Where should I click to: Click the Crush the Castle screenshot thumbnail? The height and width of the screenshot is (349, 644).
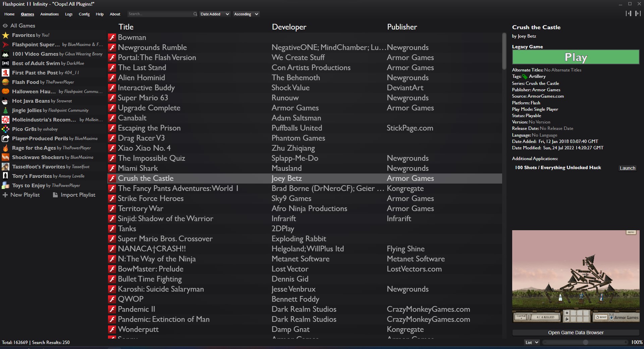click(576, 276)
